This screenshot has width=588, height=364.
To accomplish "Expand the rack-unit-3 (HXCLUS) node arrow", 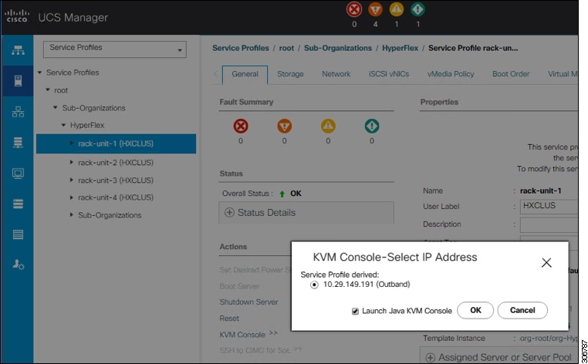I will [71, 180].
